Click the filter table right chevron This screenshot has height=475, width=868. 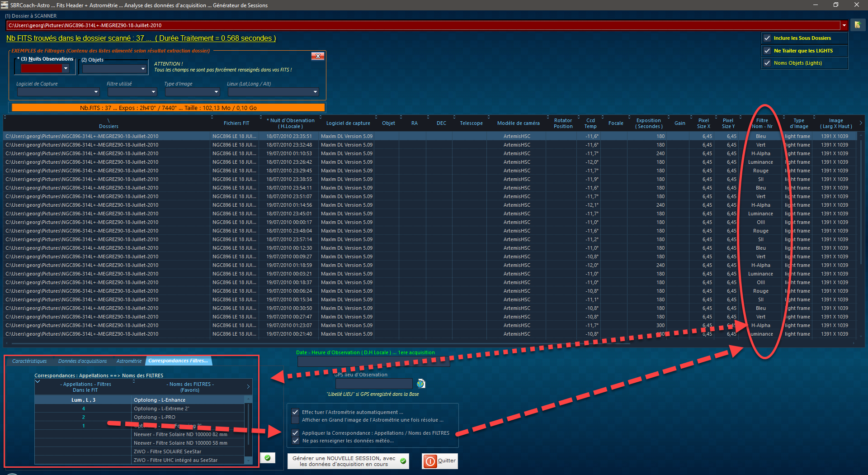click(248, 387)
